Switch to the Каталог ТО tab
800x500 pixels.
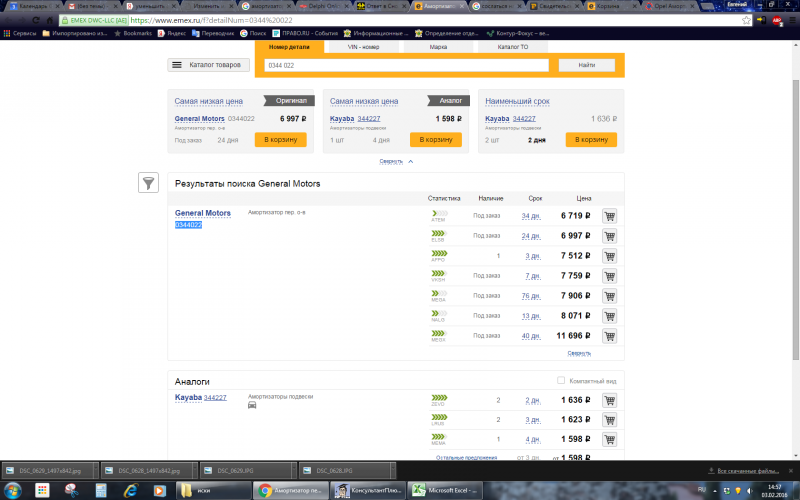coord(513,47)
